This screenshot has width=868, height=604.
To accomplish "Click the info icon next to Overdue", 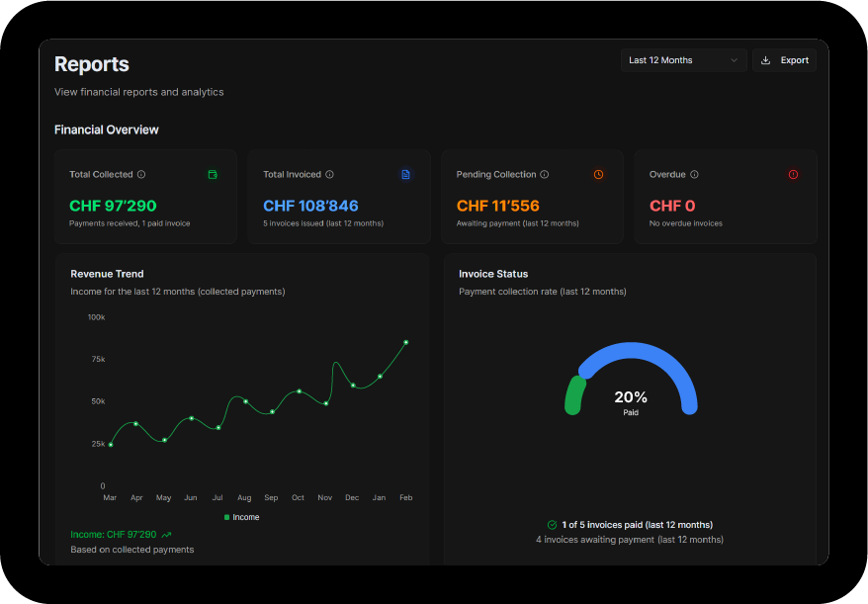I will [x=697, y=174].
